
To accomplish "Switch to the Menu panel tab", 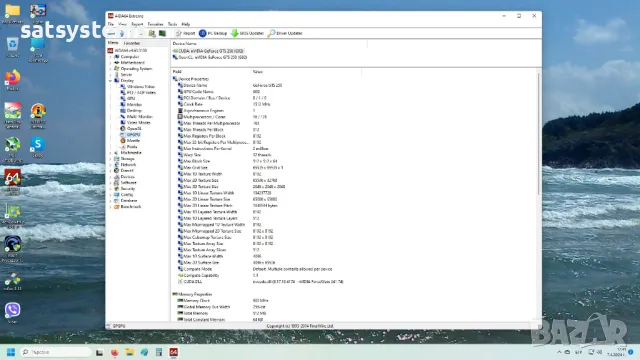I will click(113, 43).
